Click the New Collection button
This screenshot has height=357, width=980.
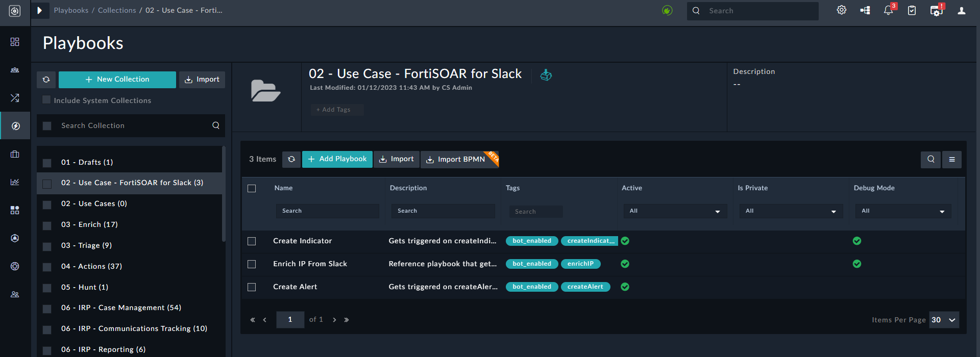[x=117, y=80]
